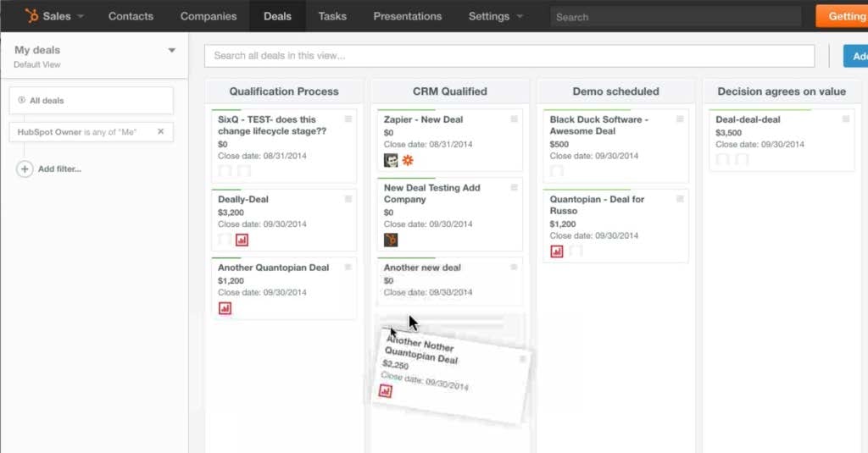Click the Search all deals input field

509,56
